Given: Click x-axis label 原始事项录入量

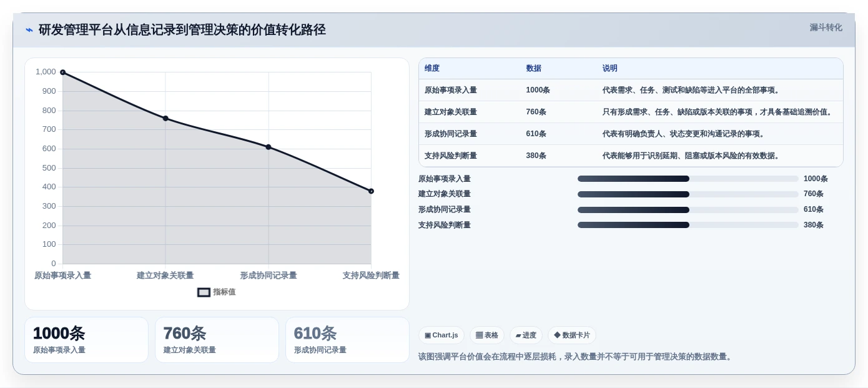Looking at the screenshot, I should pos(62,276).
